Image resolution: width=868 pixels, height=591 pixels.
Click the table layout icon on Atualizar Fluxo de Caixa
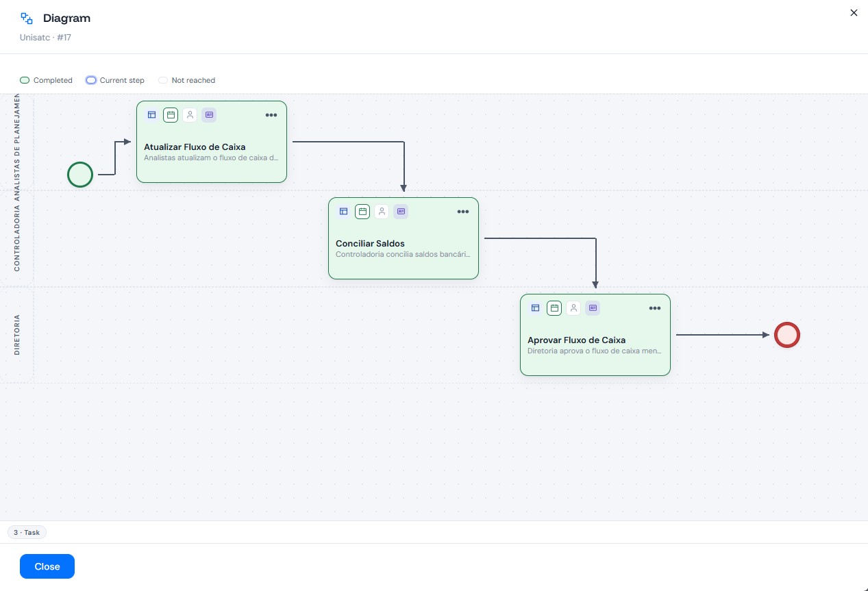(152, 115)
